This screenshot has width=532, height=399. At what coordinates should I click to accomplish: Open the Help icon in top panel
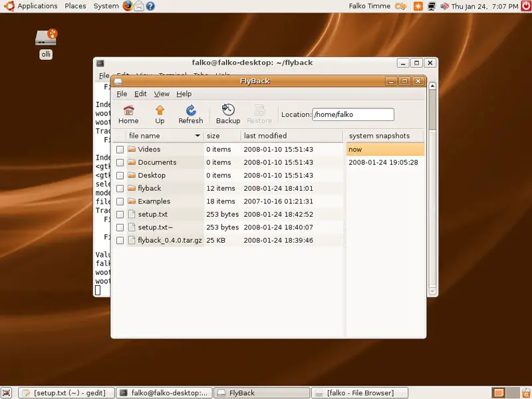pos(150,6)
